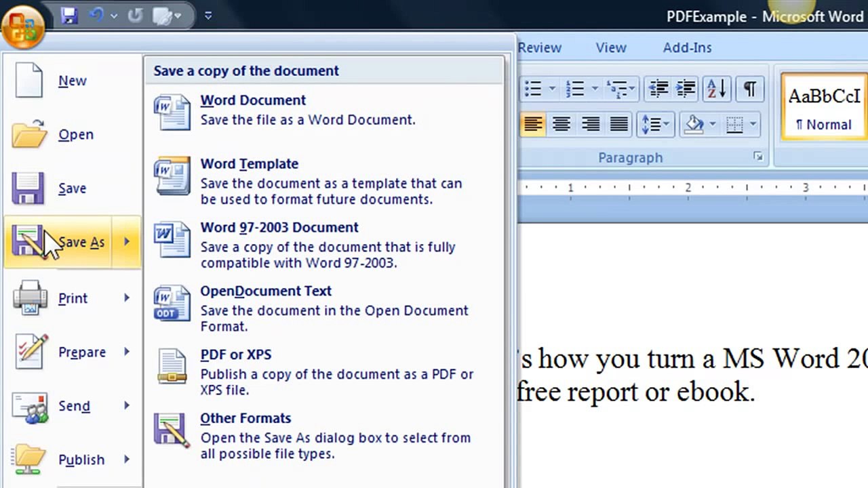Open Other Formats Save As dialog

point(324,436)
